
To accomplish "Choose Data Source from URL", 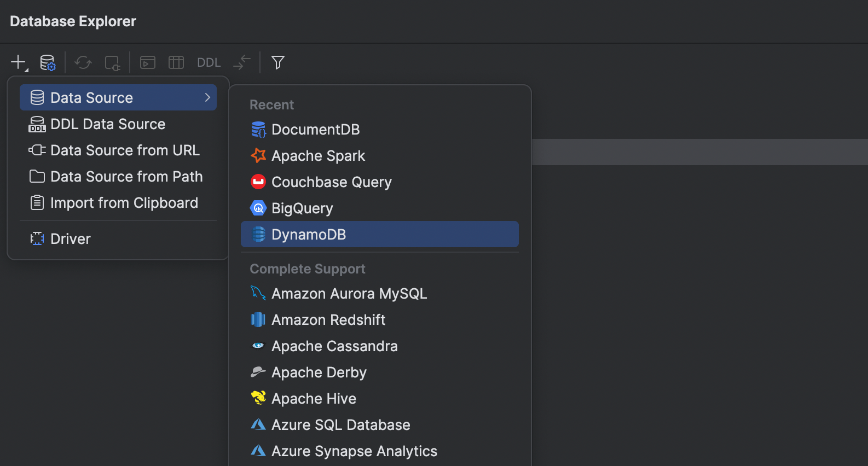I will tap(125, 150).
